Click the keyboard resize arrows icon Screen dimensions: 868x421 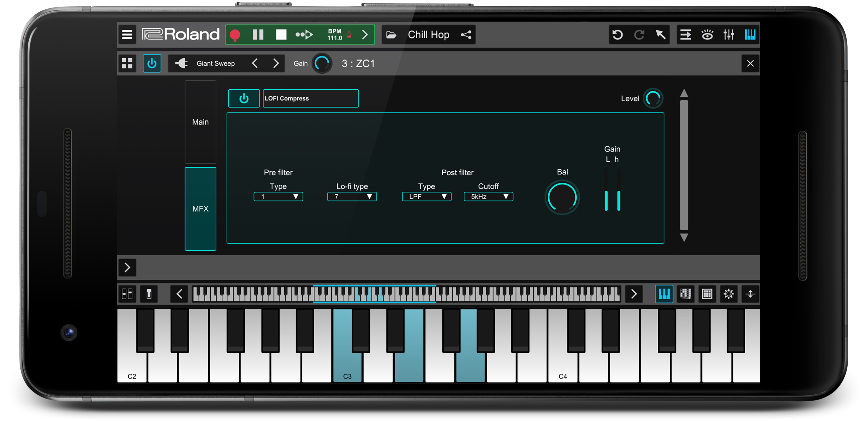click(x=750, y=294)
